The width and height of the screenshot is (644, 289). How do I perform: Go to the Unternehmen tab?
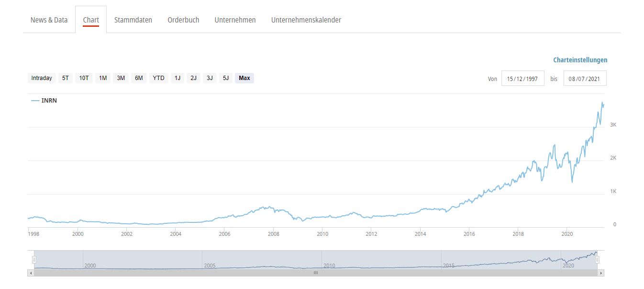coord(235,20)
